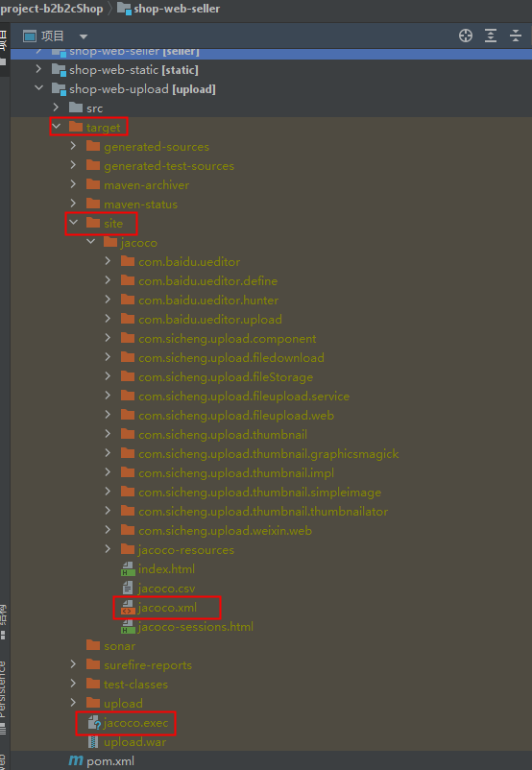Open the project view dropdown arrow
This screenshot has height=770, width=532.
pyautogui.click(x=84, y=36)
